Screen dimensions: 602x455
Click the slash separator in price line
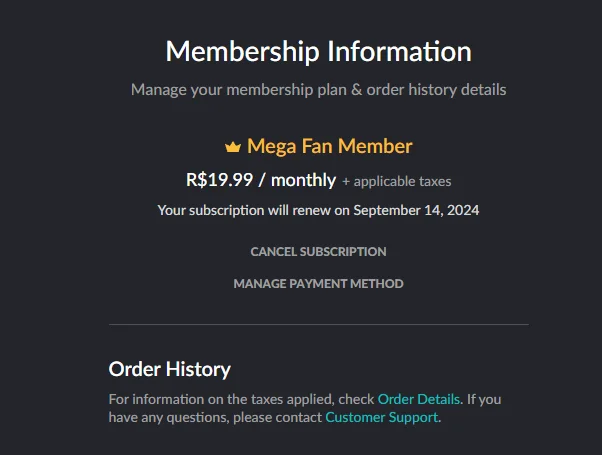[262, 180]
